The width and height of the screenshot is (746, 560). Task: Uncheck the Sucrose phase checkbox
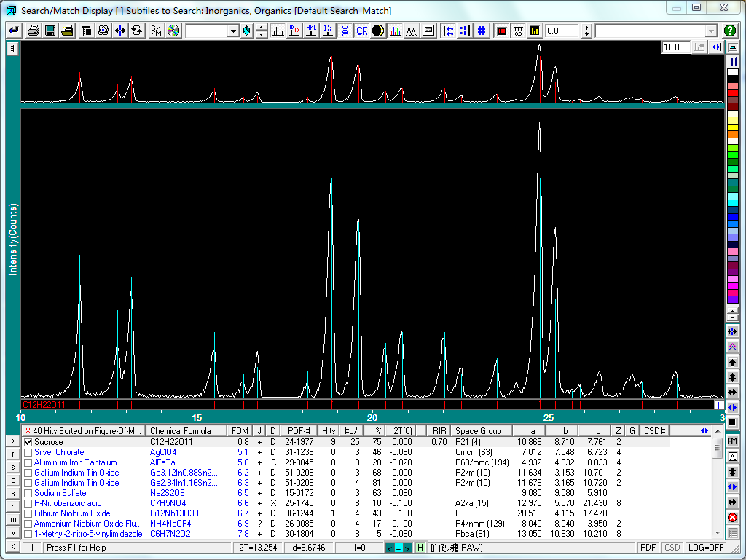[28, 442]
